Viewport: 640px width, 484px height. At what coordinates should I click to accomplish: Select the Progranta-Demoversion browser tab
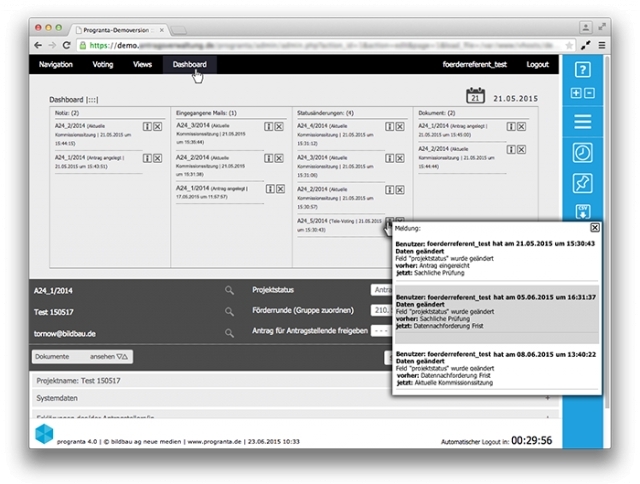[x=120, y=30]
